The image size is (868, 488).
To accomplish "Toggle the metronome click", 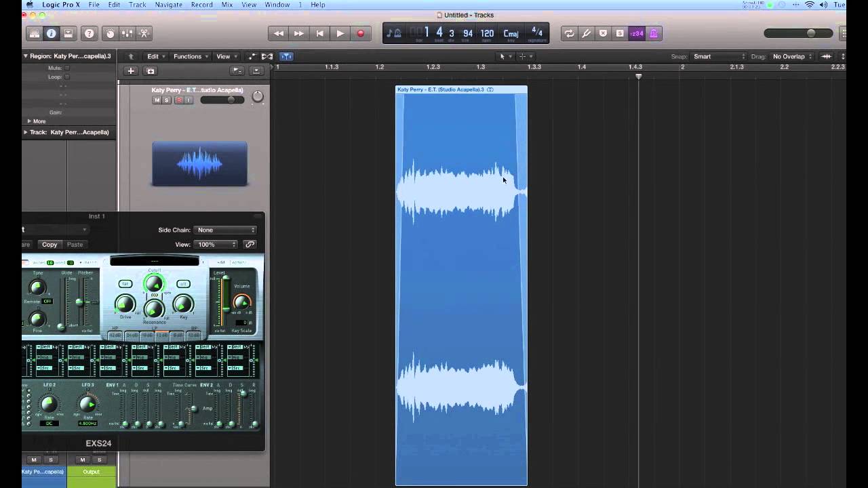I will [x=654, y=33].
